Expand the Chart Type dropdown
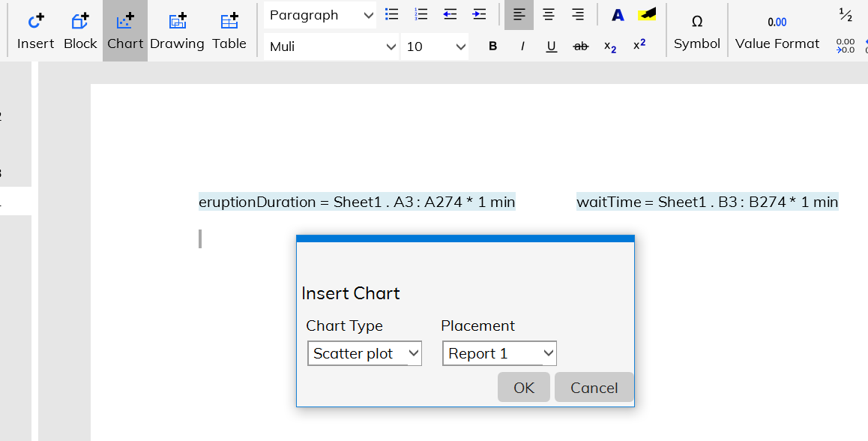868x441 pixels. (364, 353)
